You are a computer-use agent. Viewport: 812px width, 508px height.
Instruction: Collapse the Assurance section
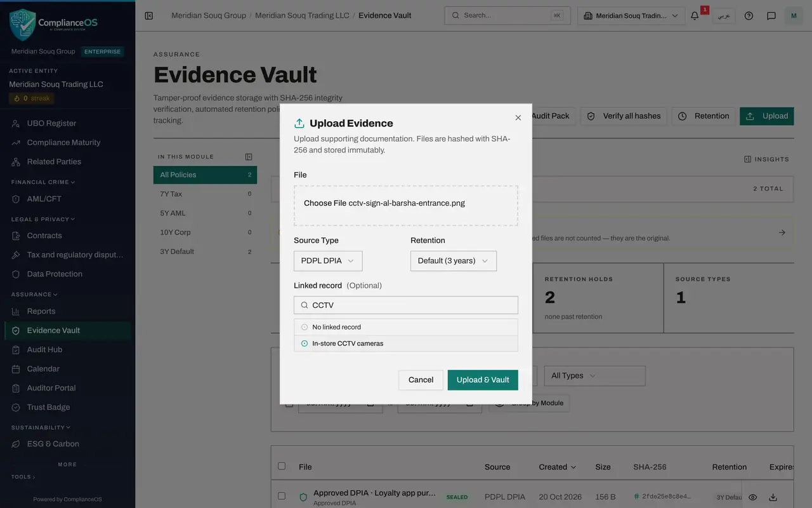34,295
